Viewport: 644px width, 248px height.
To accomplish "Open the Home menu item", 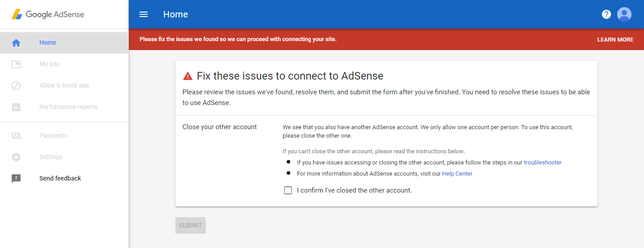I will click(64, 43).
